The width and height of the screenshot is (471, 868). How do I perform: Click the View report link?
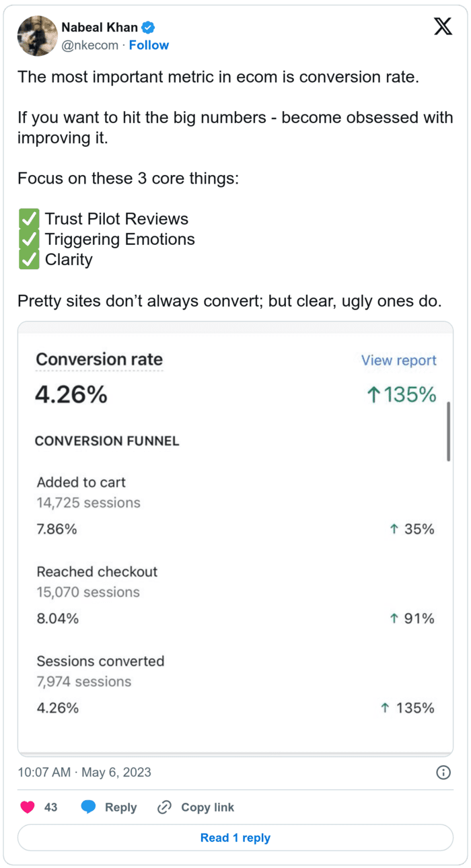point(398,360)
